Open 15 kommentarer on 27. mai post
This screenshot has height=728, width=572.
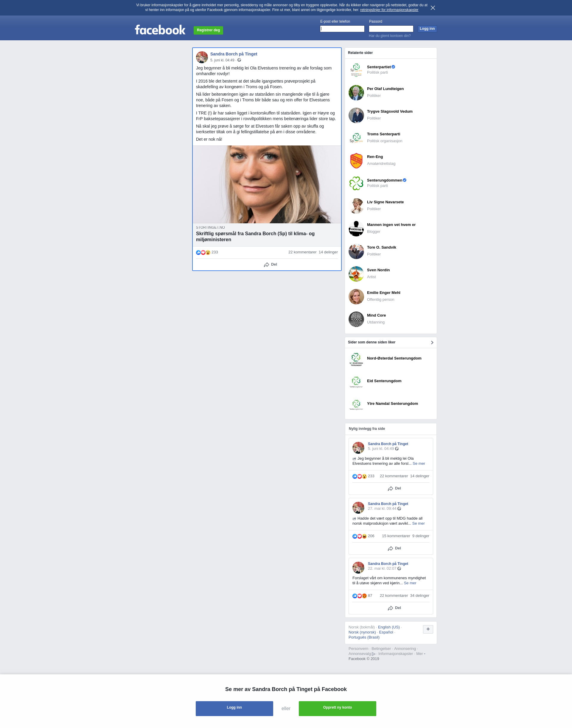(396, 536)
